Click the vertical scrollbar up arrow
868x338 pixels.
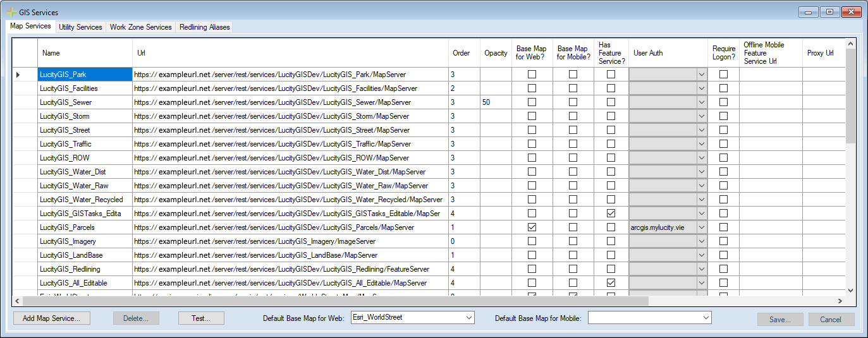pos(850,44)
